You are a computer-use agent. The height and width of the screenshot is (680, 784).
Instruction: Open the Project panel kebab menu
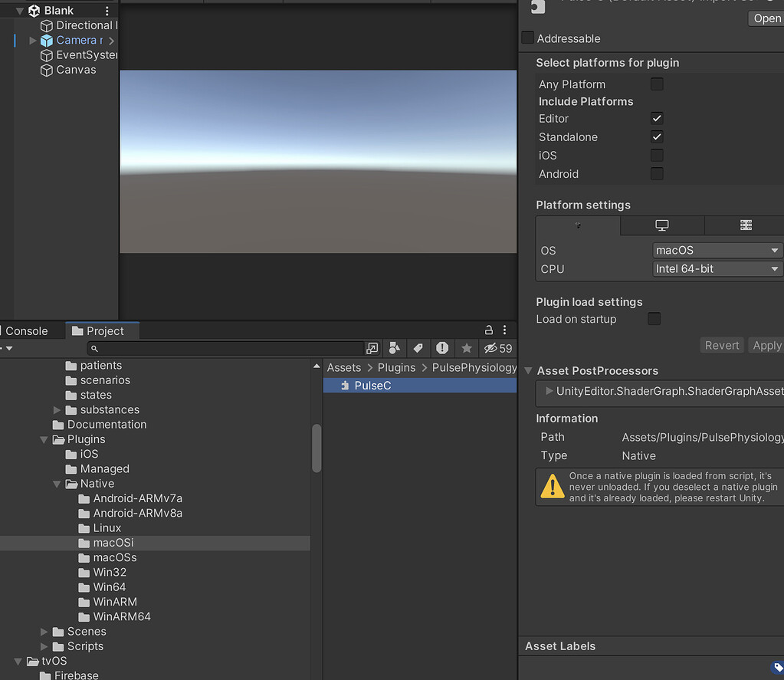[x=504, y=330]
